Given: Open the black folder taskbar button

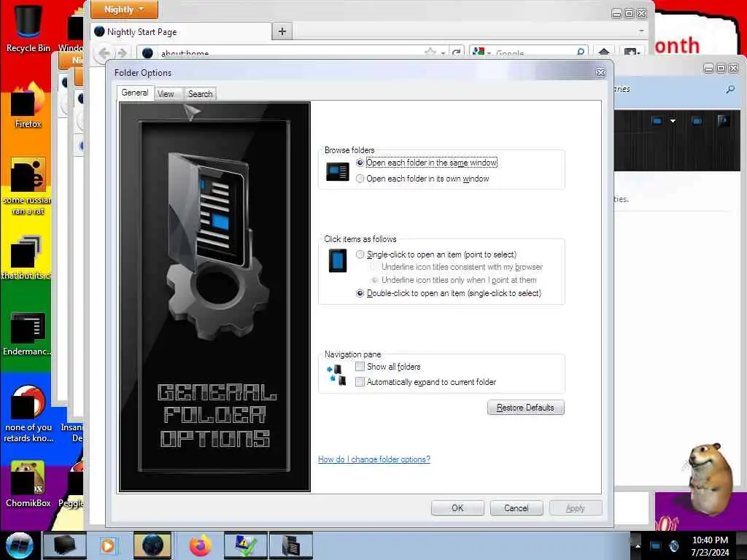Looking at the screenshot, I should (x=64, y=545).
